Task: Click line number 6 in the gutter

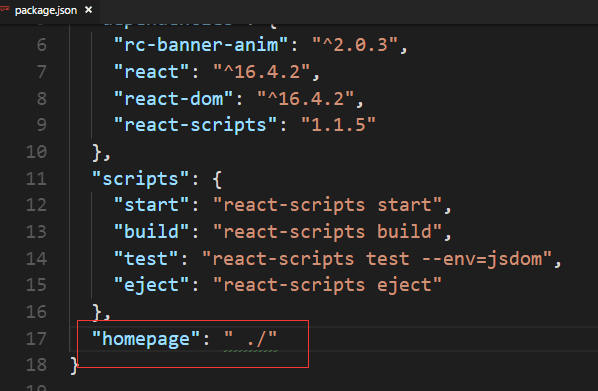Action: click(x=42, y=45)
